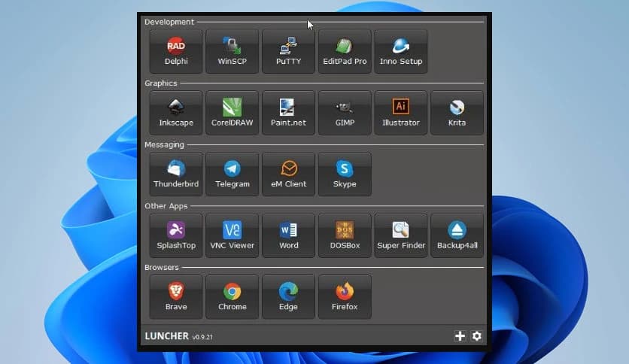The image size is (629, 364).
Task: Launch Skype
Action: (x=345, y=174)
